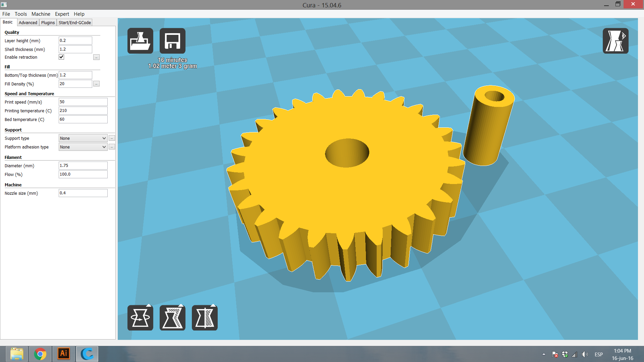
Task: Select the Rotate tool icon
Action: [x=140, y=318]
